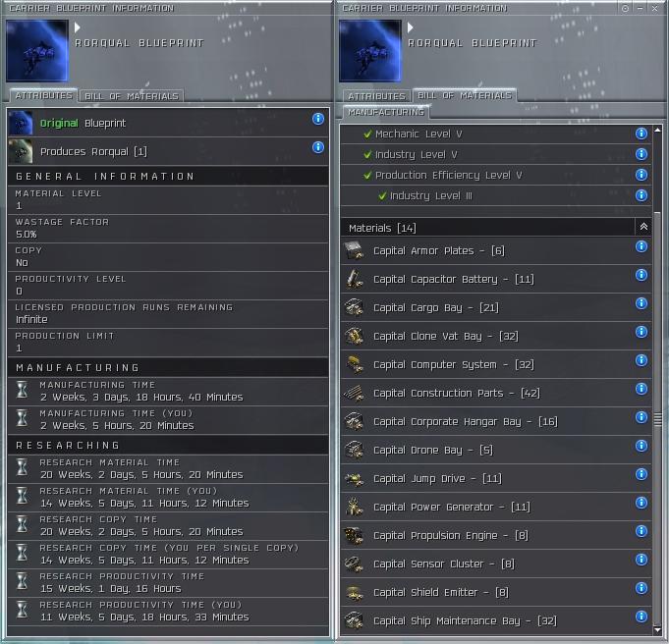Click the Production Limit value row
This screenshot has height=644, width=669.
[168, 343]
